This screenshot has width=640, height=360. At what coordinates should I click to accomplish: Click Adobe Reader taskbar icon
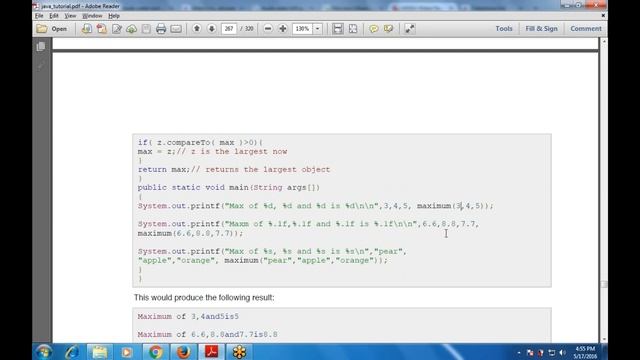pos(211,352)
